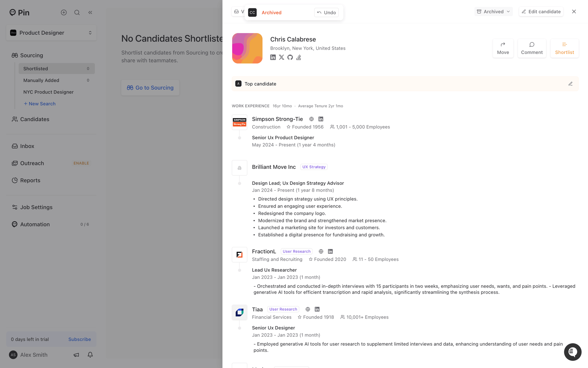Edit the Top candidate note with pencil icon

point(571,84)
